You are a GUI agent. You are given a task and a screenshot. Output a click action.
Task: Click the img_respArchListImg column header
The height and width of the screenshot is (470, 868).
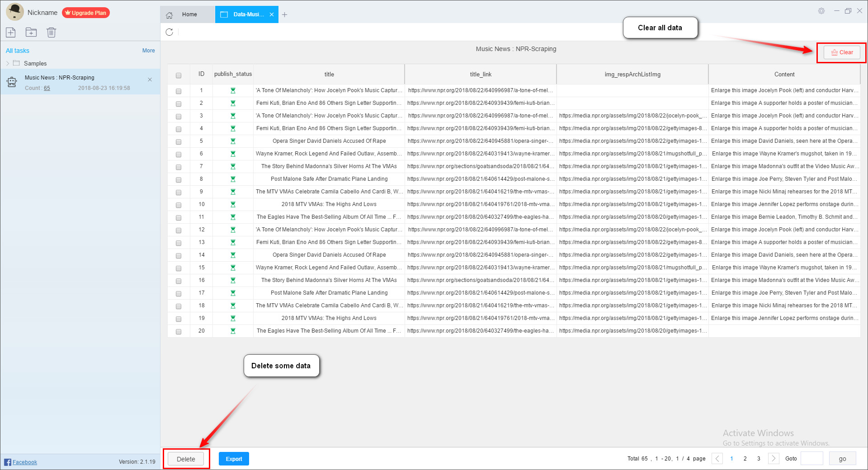[632, 74]
